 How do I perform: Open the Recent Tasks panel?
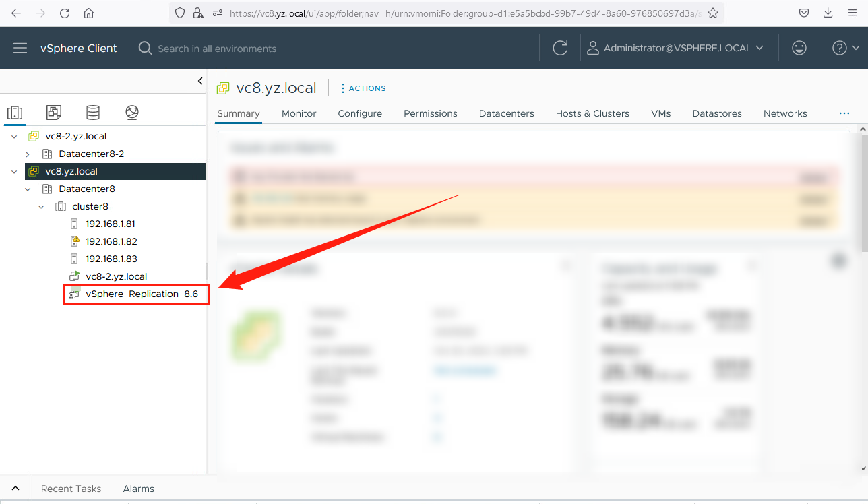click(71, 489)
